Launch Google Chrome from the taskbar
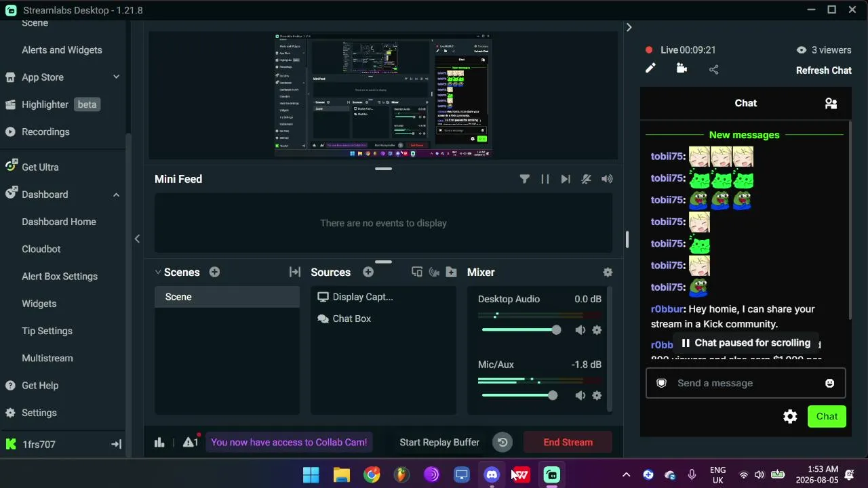Viewport: 868px width, 488px height. [372, 474]
